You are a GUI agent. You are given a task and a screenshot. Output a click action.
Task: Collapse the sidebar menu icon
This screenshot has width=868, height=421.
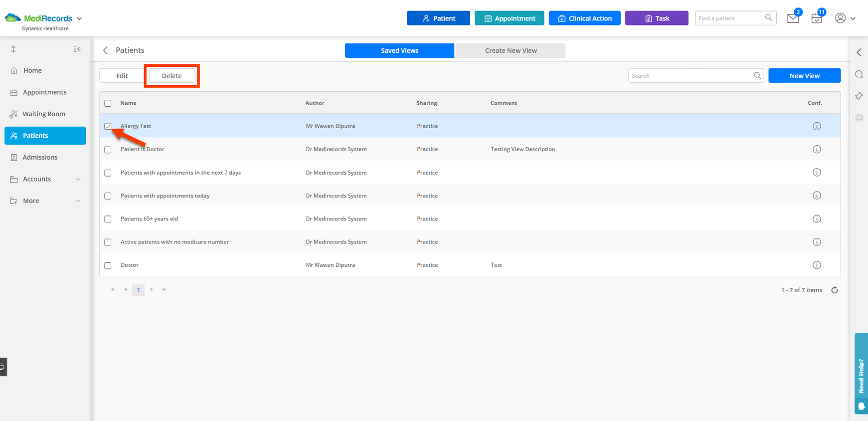tap(77, 49)
